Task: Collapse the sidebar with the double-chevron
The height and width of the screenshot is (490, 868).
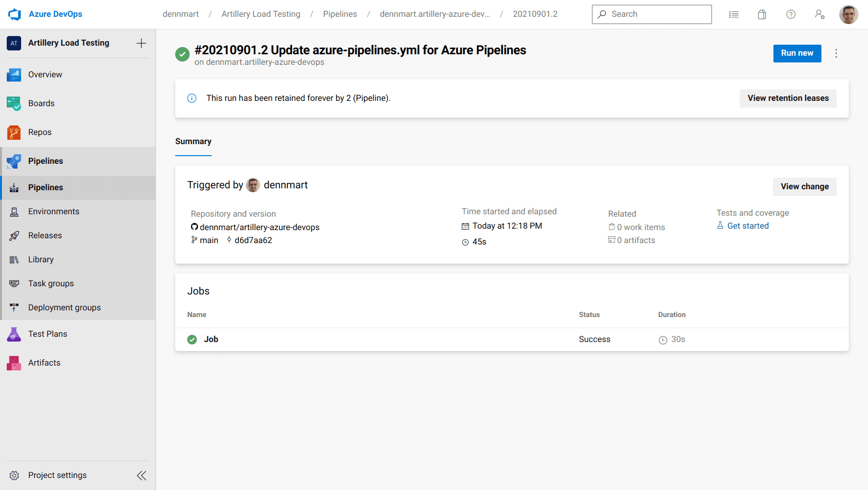Action: click(x=142, y=475)
